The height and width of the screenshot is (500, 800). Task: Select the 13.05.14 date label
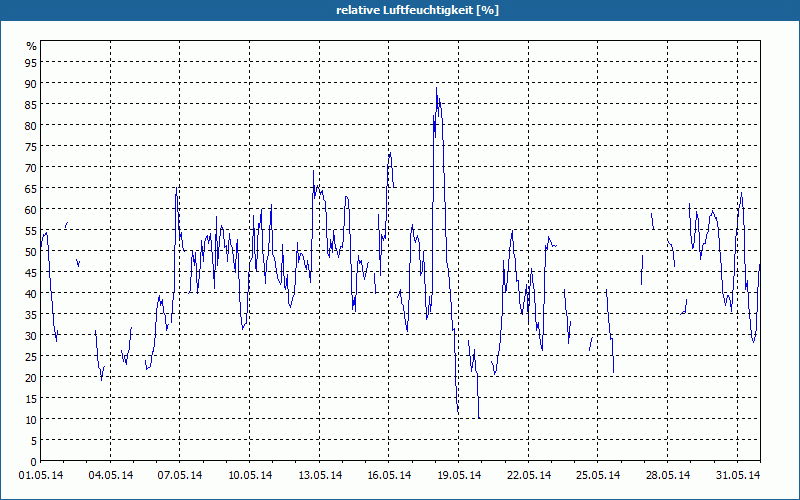click(320, 475)
